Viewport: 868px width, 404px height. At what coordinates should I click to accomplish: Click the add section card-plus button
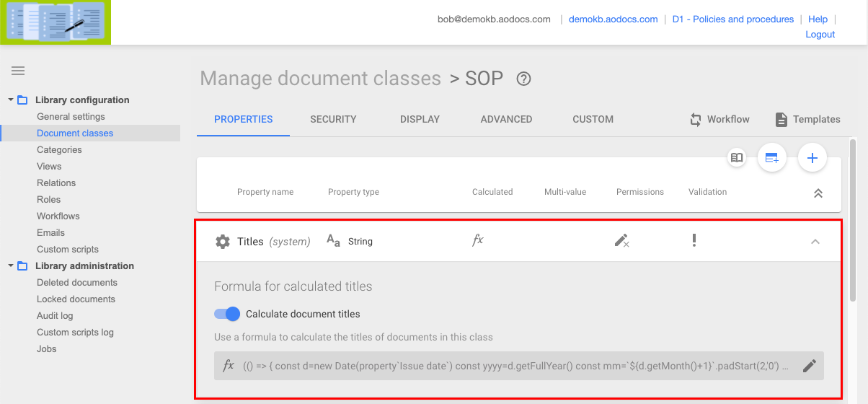tap(772, 157)
